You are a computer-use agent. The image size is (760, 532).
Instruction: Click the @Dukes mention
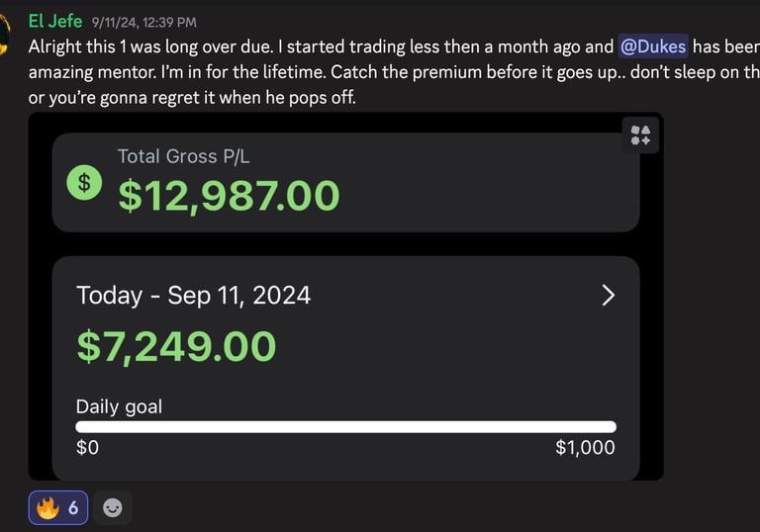click(x=653, y=46)
